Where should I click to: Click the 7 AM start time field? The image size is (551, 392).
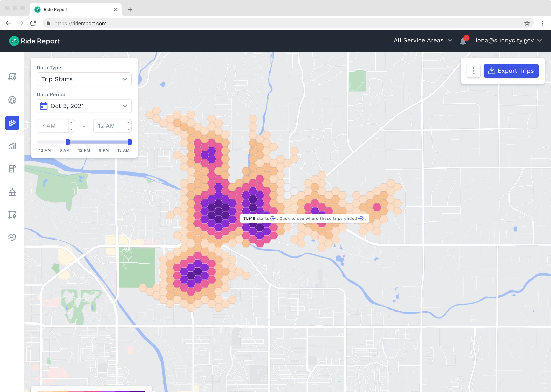[x=52, y=126]
